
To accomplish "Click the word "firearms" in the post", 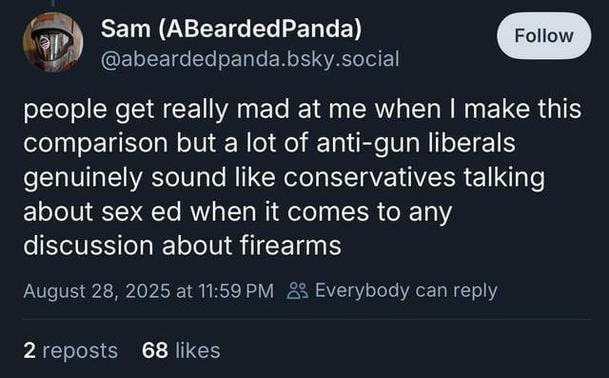I will coord(291,246).
